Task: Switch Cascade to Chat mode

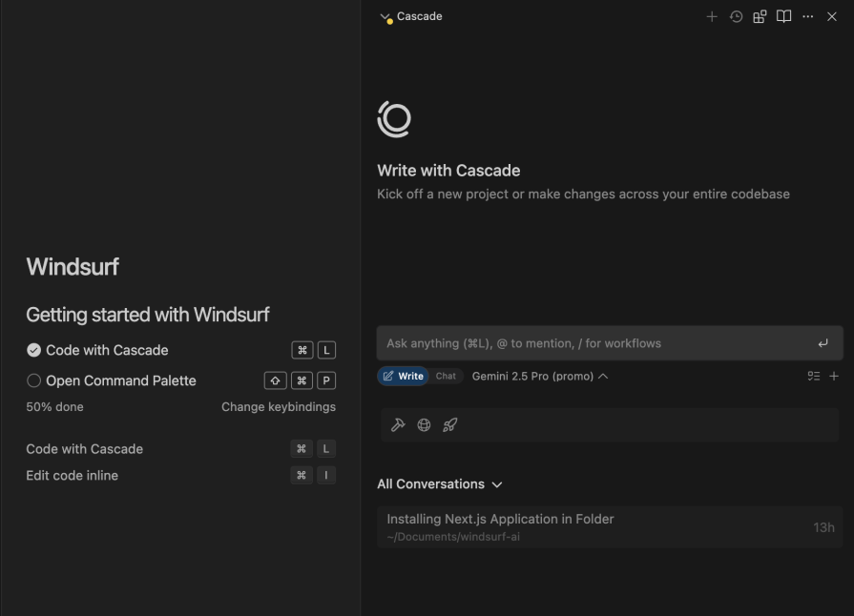Action: [x=445, y=376]
